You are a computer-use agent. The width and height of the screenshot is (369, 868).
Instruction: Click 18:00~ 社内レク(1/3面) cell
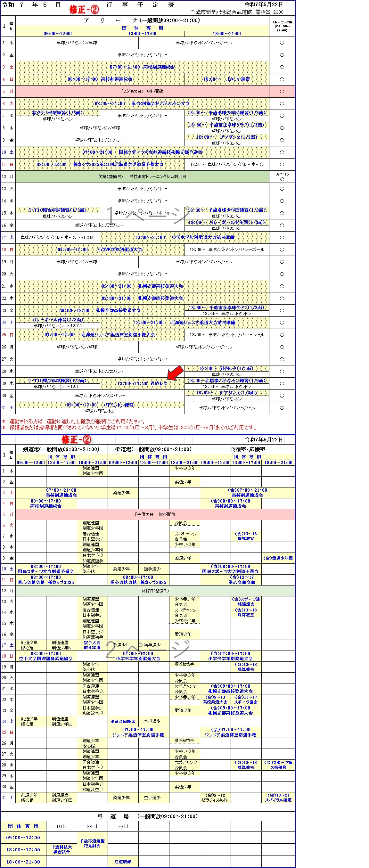pos(227,369)
